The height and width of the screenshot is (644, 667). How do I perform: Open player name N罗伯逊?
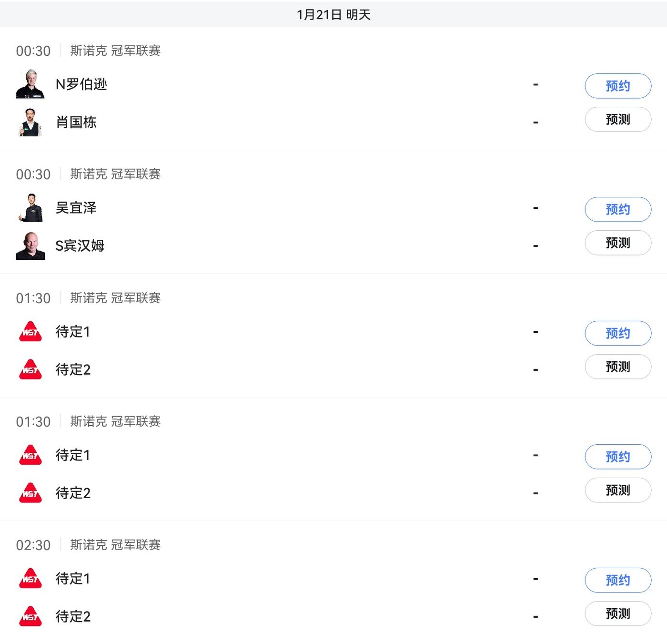point(81,84)
